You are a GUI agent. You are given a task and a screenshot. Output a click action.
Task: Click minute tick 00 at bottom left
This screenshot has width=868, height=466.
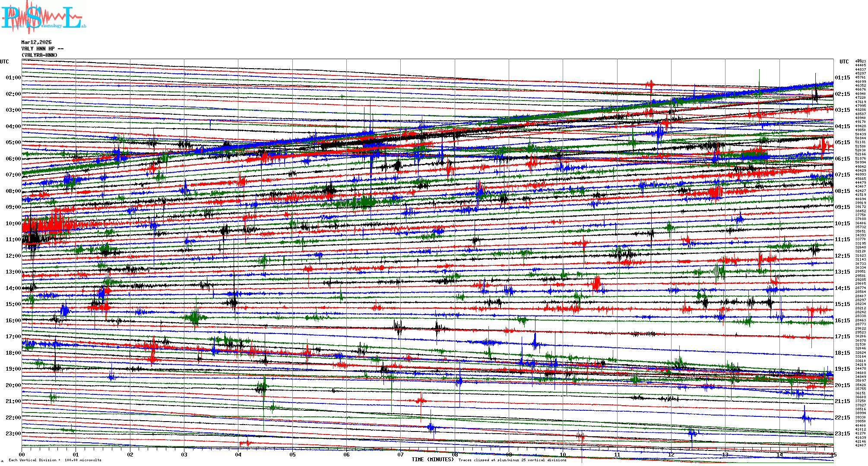[22, 455]
